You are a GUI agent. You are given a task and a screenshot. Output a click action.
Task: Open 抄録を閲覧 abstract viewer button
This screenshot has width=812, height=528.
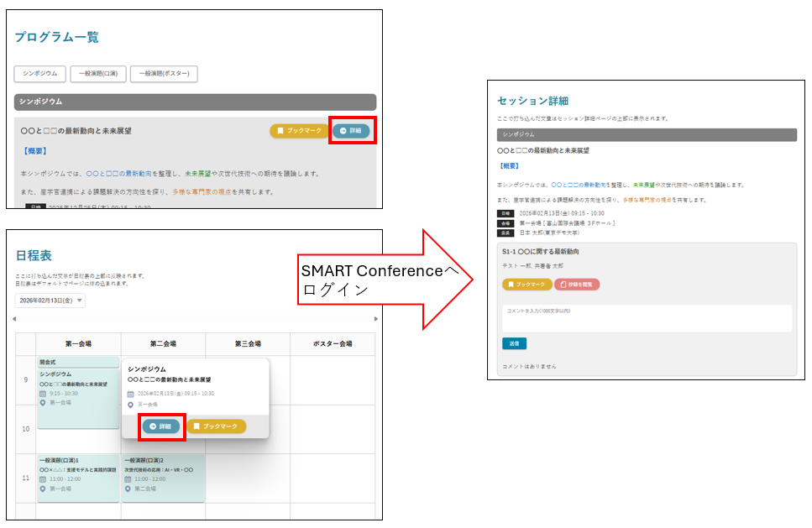[577, 285]
